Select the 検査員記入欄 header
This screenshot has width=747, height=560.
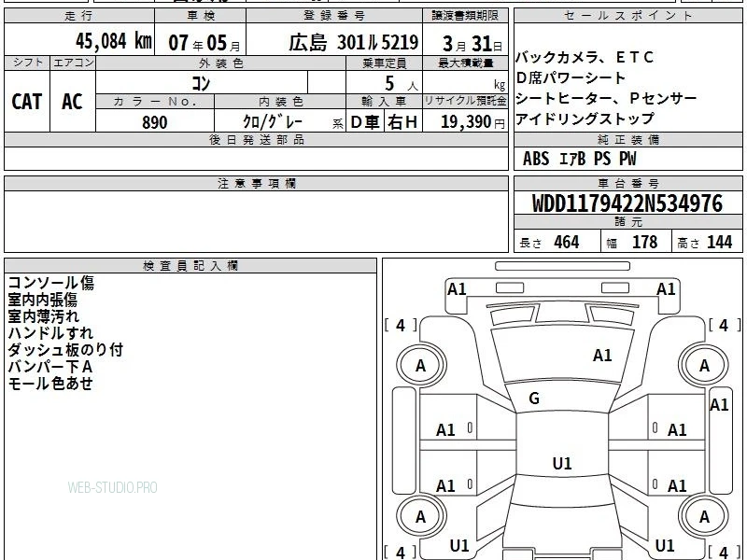[x=190, y=266]
